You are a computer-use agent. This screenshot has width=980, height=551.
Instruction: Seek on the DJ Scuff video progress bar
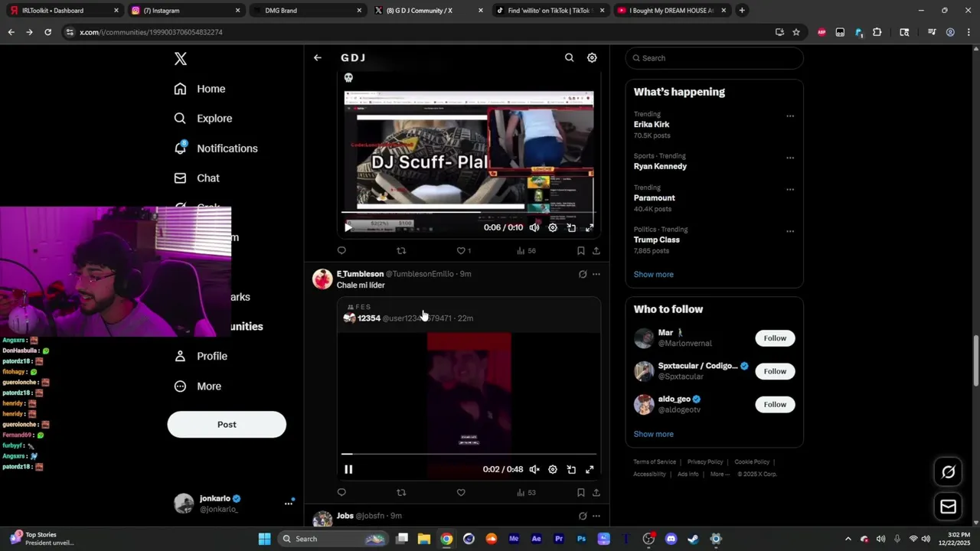(469, 212)
